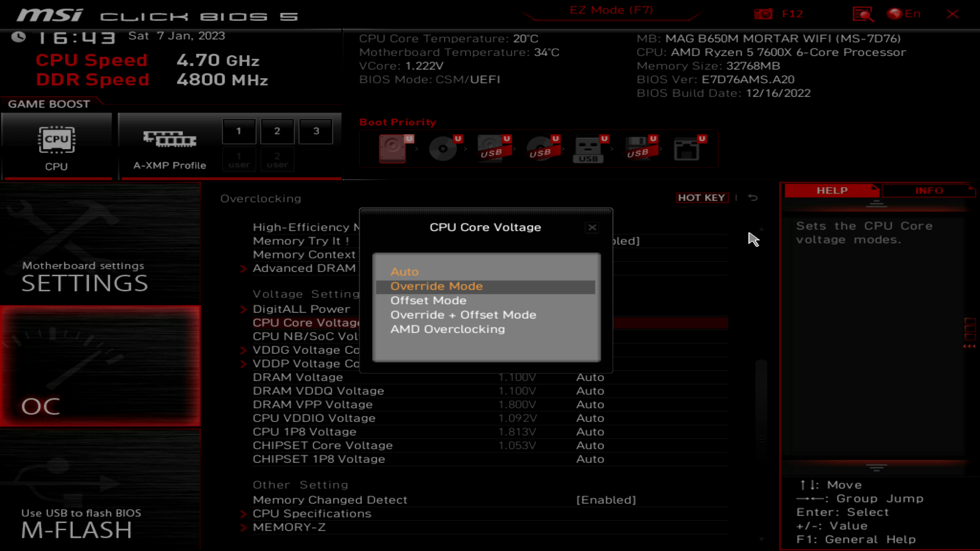Enable A-XMP profile 2
The width and height of the screenshot is (980, 551).
[x=277, y=131]
